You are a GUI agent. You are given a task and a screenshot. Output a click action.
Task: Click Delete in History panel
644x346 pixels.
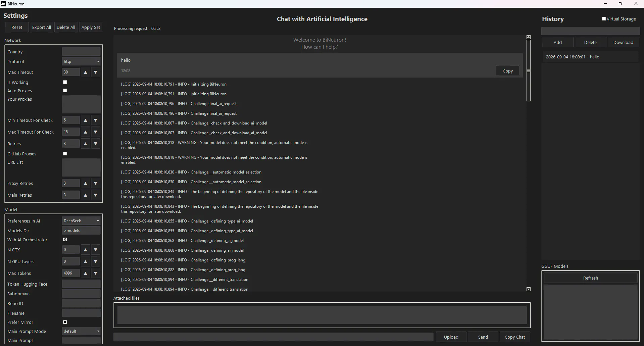coord(590,42)
